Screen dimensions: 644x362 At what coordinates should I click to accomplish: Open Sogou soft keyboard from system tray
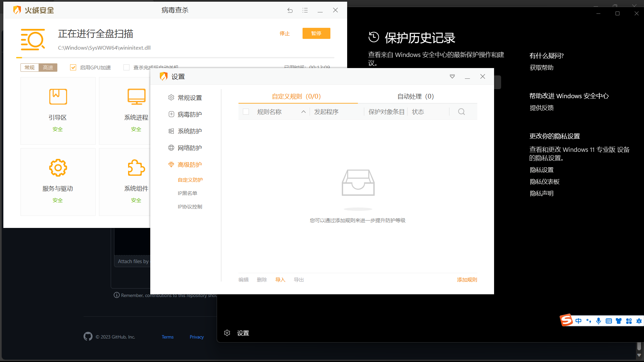[x=608, y=321]
